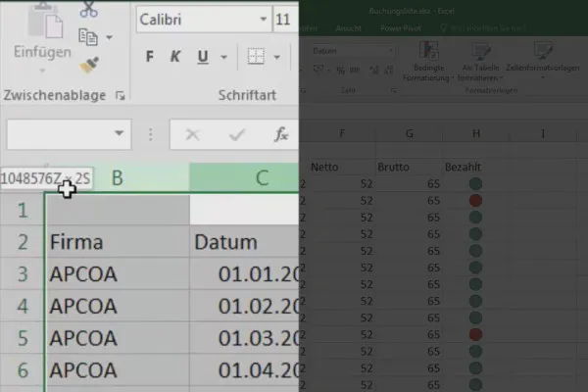This screenshot has height=392, width=588.
Task: Click the 000 thousands separator icon
Action: pyautogui.click(x=355, y=70)
